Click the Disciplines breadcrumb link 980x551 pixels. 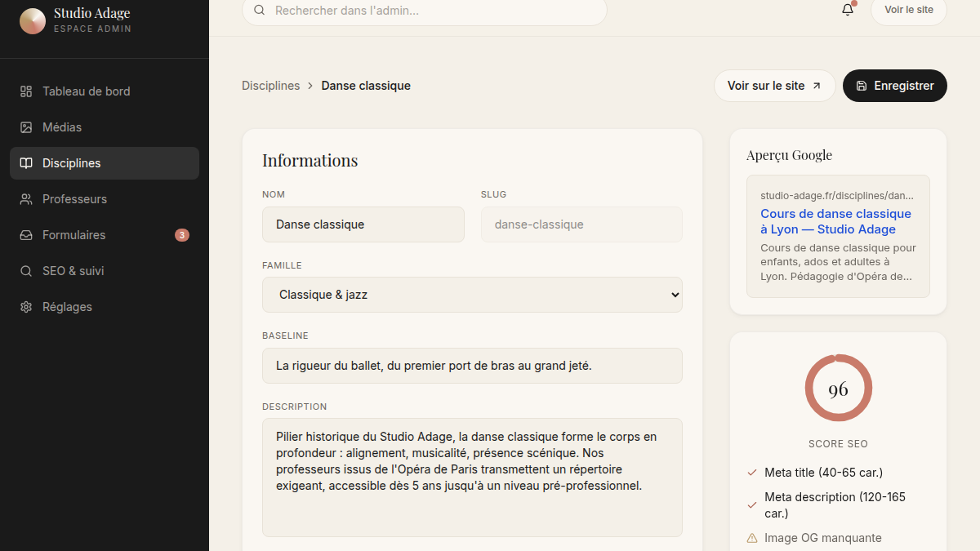(271, 86)
